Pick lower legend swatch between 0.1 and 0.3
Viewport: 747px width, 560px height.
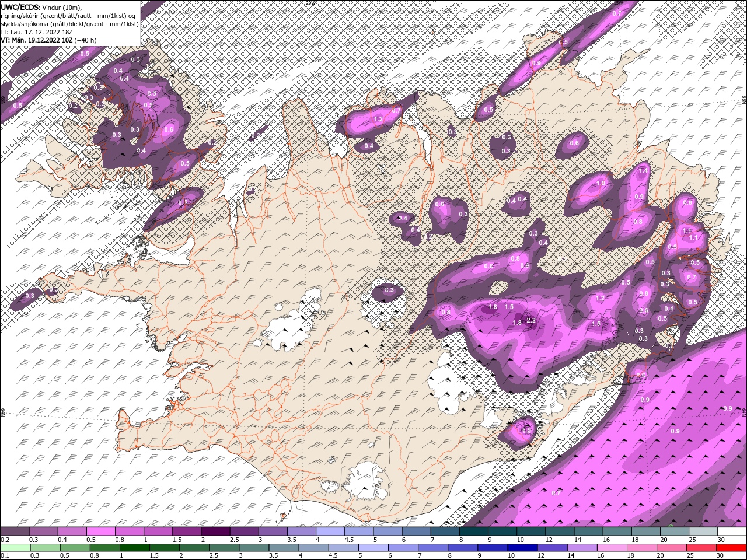[x=15, y=548]
